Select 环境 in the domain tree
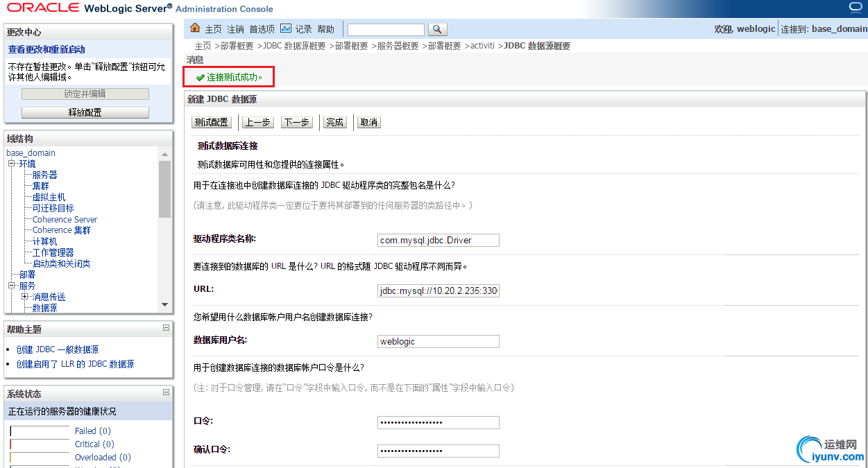The height and width of the screenshot is (468, 868). [x=27, y=164]
